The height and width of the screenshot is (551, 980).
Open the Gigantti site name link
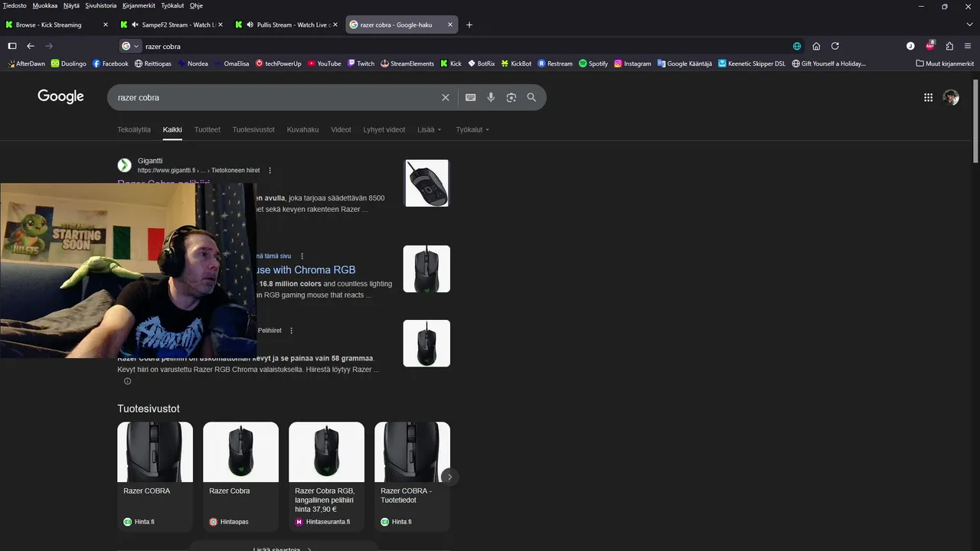150,161
